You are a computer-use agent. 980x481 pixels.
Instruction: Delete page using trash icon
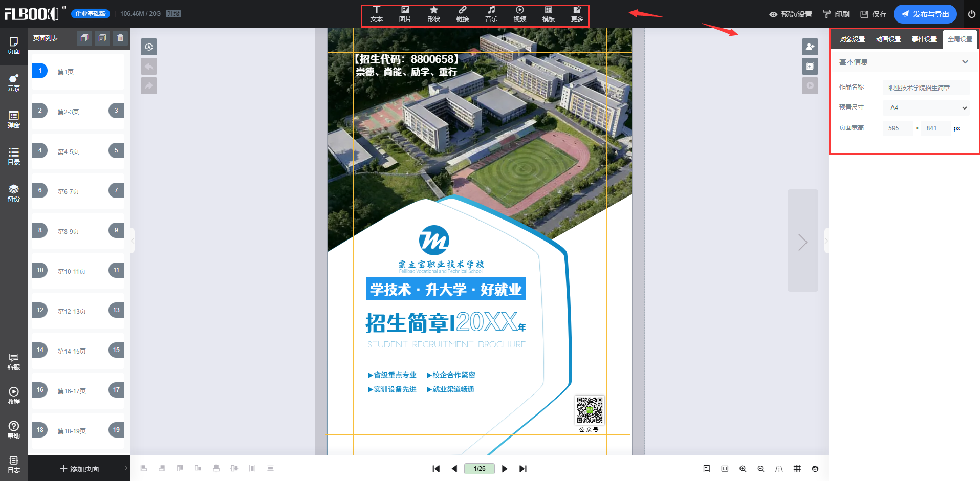pos(120,38)
